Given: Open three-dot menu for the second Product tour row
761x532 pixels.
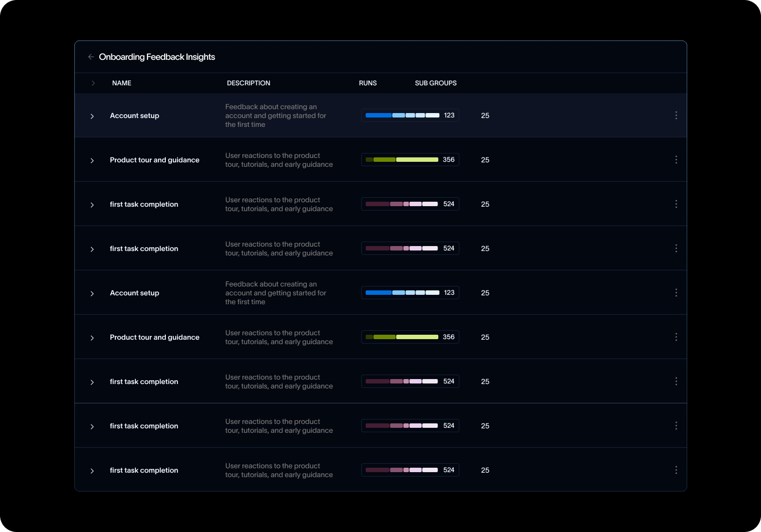Looking at the screenshot, I should [x=676, y=337].
